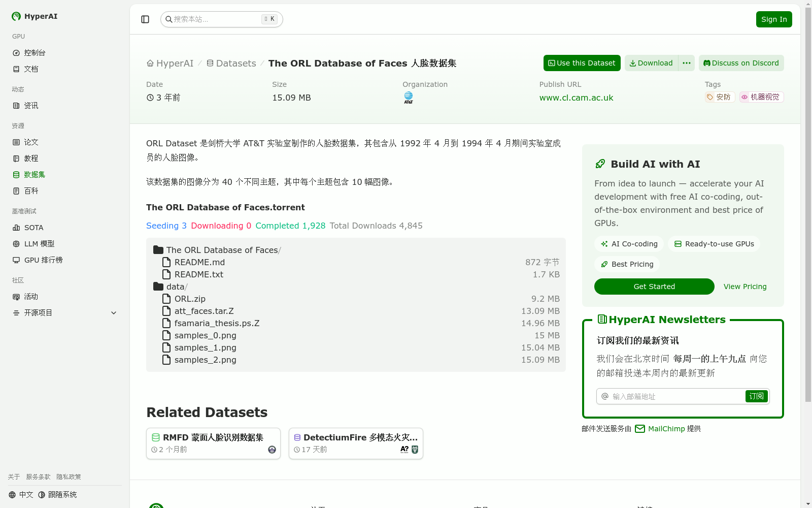This screenshot has width=812, height=508.
Task: Open the MailChimp link
Action: point(660,429)
